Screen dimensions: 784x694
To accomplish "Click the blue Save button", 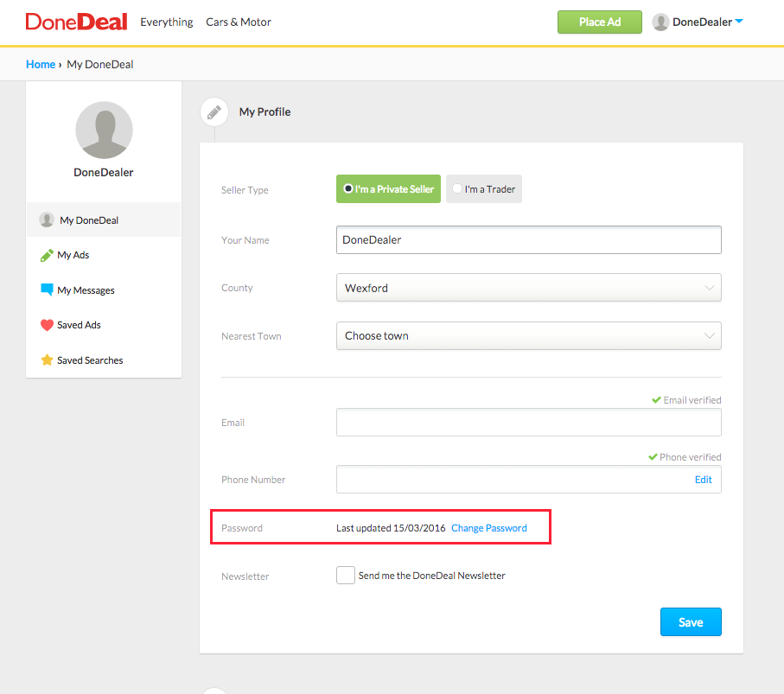I will [x=691, y=622].
